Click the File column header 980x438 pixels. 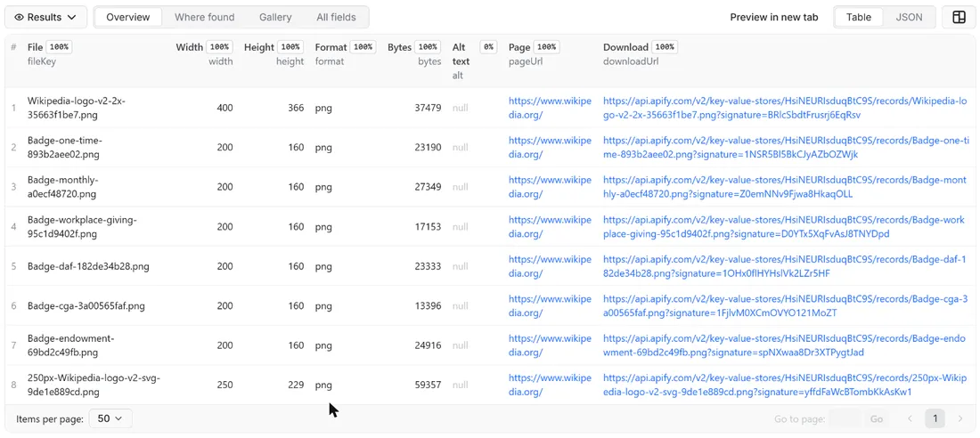coord(35,47)
